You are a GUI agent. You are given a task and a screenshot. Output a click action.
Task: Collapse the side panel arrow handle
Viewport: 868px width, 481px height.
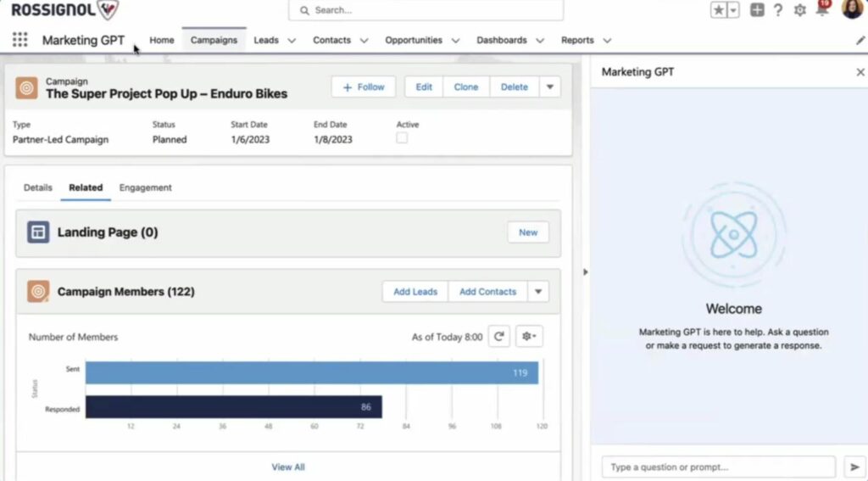click(585, 272)
